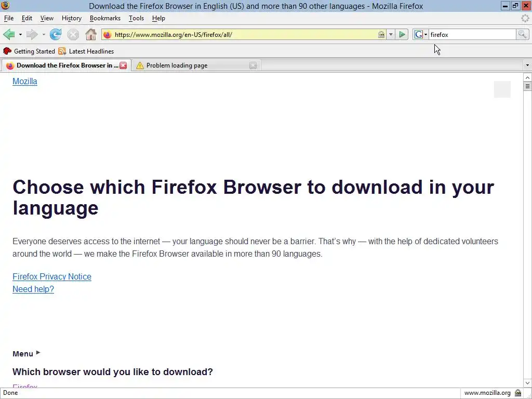Click 'Which browser would you like to download?' heading
The image size is (532, 399).
click(x=113, y=372)
